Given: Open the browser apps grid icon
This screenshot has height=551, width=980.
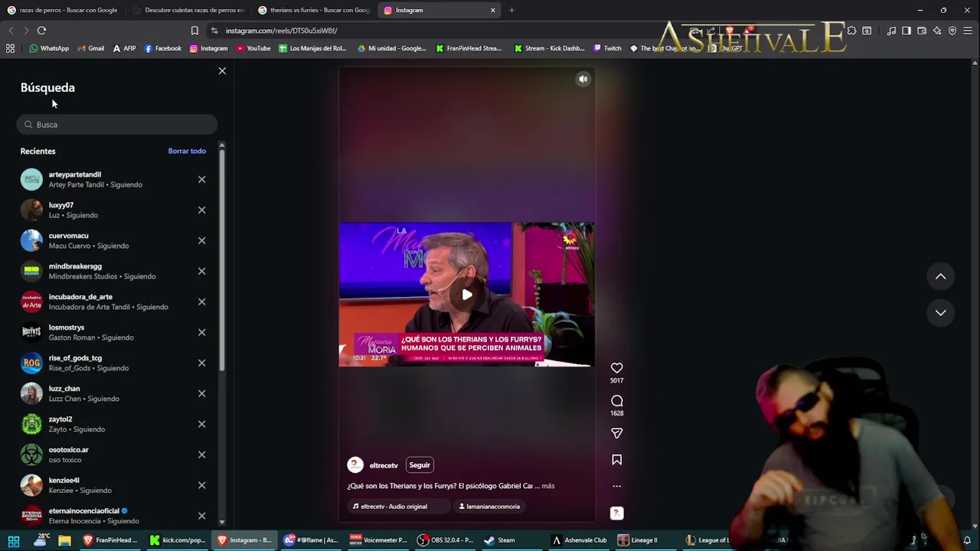Looking at the screenshot, I should 11,48.
